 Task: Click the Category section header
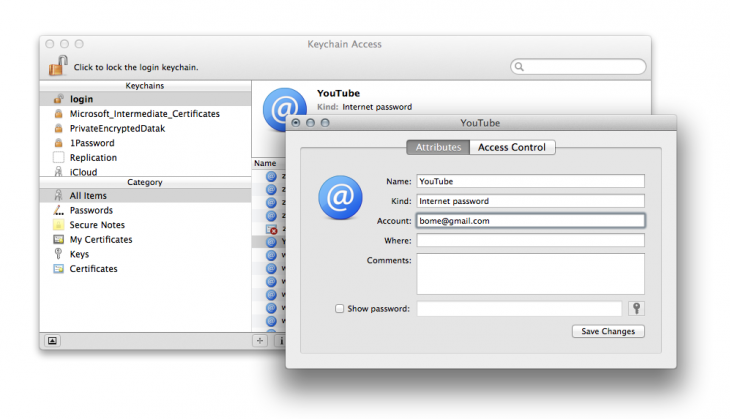[145, 182]
